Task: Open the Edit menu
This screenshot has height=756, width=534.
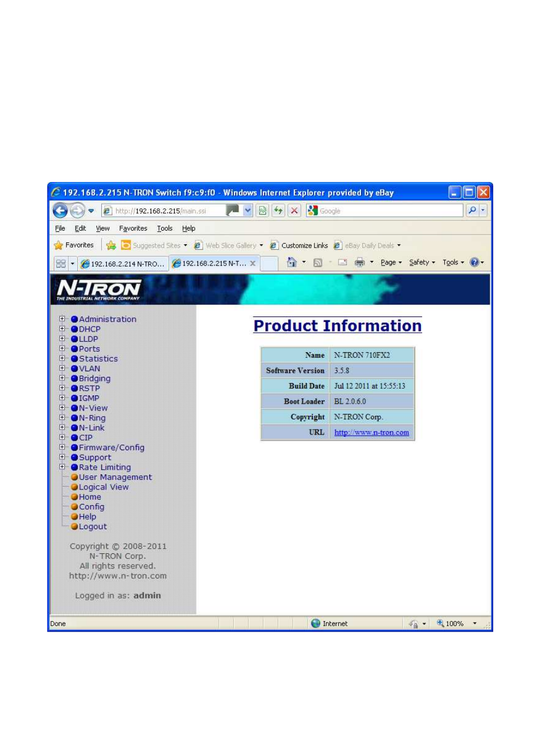Action: click(80, 228)
